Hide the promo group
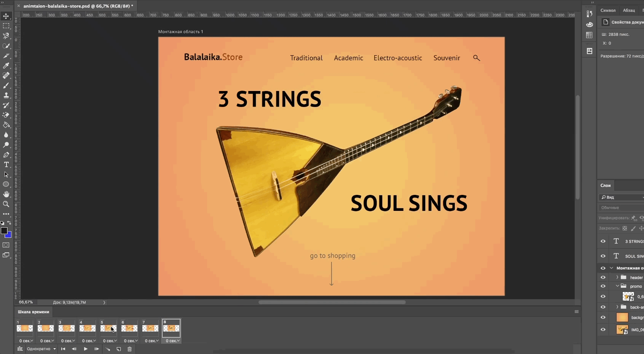Image resolution: width=644 pixels, height=354 pixels. pos(603,286)
